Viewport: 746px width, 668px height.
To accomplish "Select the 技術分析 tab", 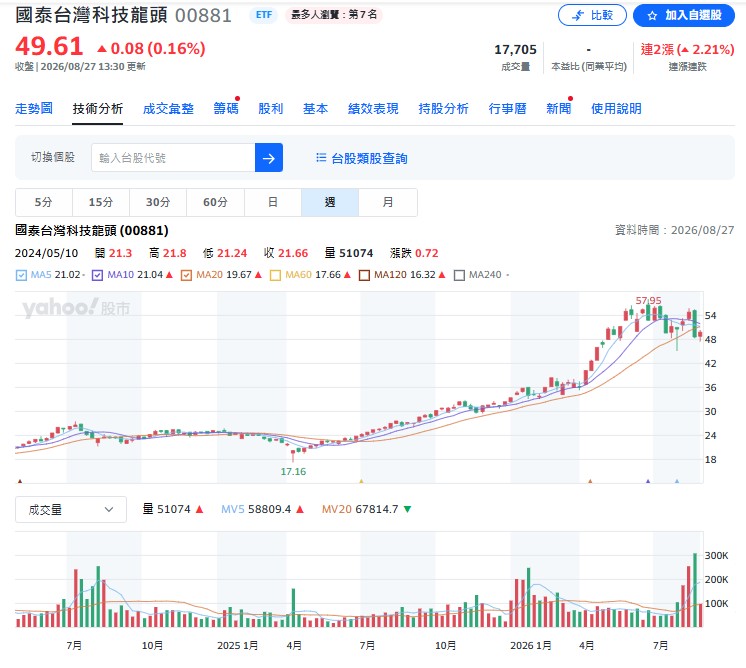I will [98, 109].
